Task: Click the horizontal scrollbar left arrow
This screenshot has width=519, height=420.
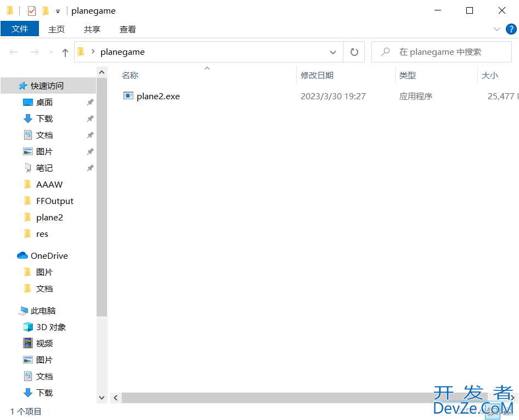Action: [x=116, y=398]
